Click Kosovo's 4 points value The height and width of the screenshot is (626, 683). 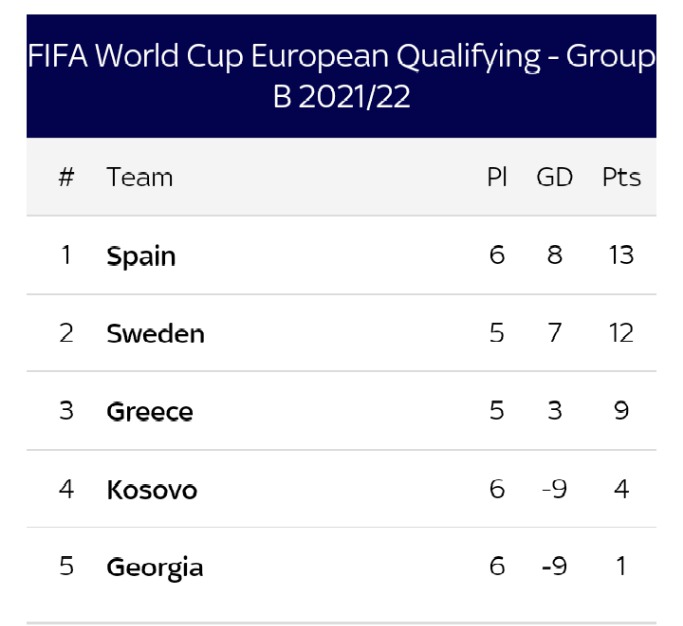tap(622, 489)
